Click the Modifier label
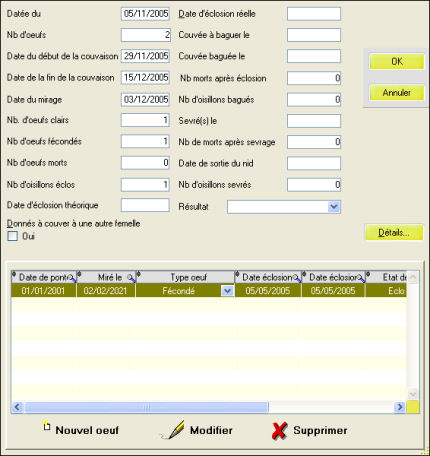This screenshot has height=456, width=430. click(x=211, y=430)
